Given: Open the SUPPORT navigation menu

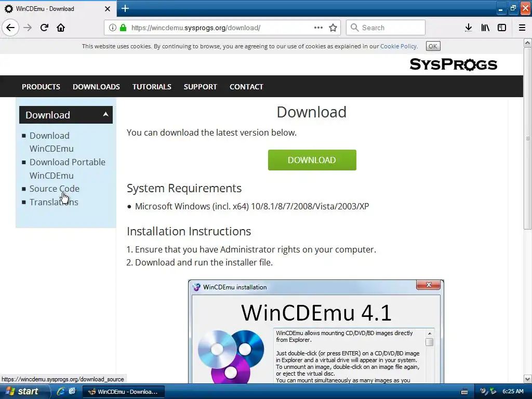Looking at the screenshot, I should 200,87.
